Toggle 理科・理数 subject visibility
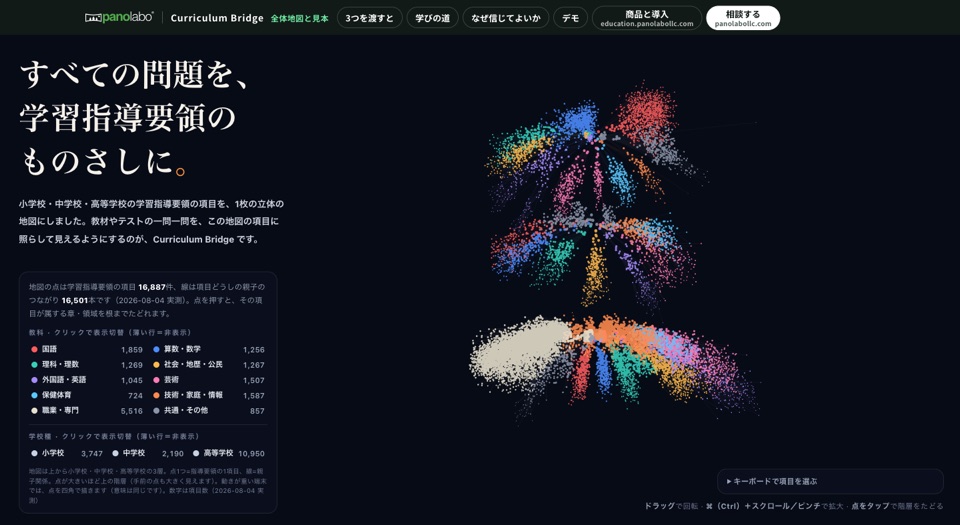 [86, 365]
